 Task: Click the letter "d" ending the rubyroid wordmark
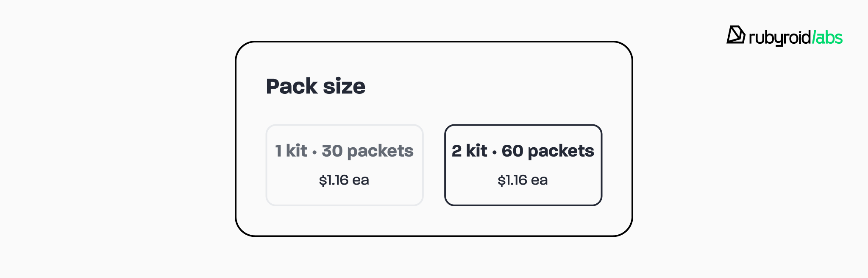(x=806, y=37)
